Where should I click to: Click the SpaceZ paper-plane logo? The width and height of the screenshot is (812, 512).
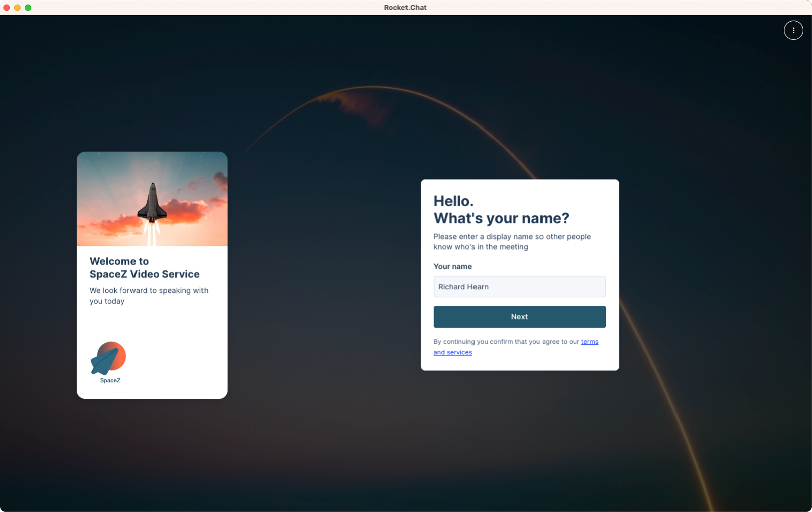tap(108, 362)
